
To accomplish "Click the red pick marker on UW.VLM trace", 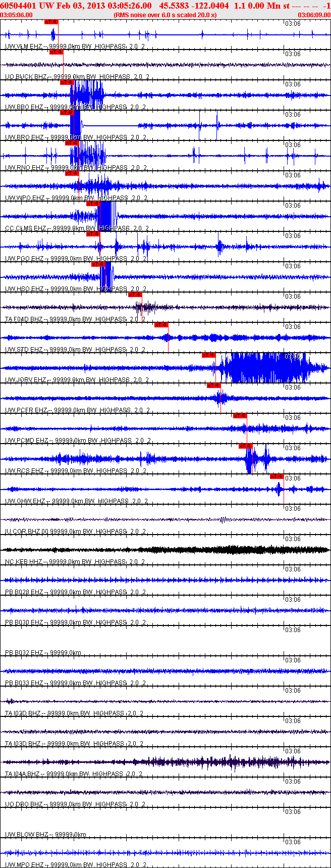I will (x=51, y=22).
